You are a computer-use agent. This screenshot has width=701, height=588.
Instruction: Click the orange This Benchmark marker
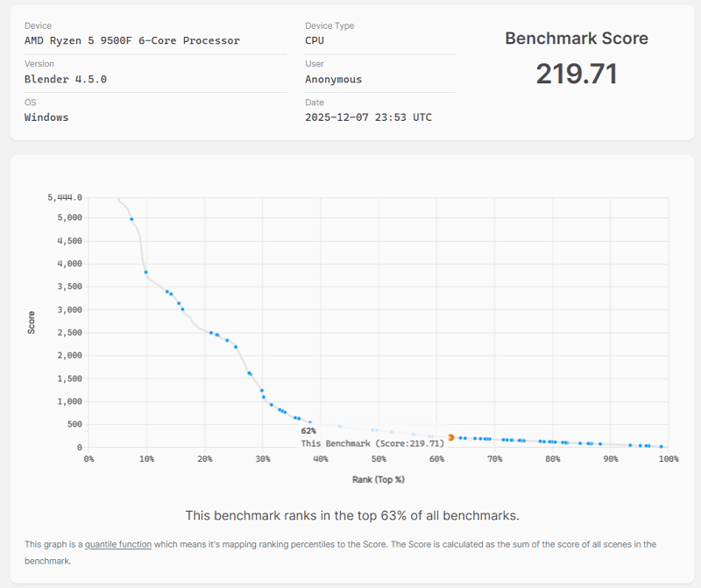(x=450, y=436)
